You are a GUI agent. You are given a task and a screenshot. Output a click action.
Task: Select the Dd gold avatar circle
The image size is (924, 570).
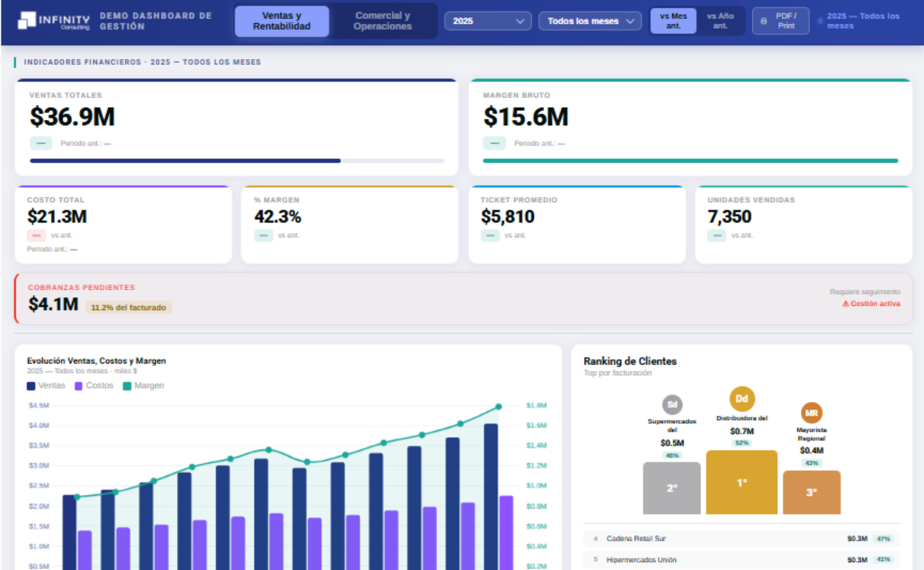742,399
